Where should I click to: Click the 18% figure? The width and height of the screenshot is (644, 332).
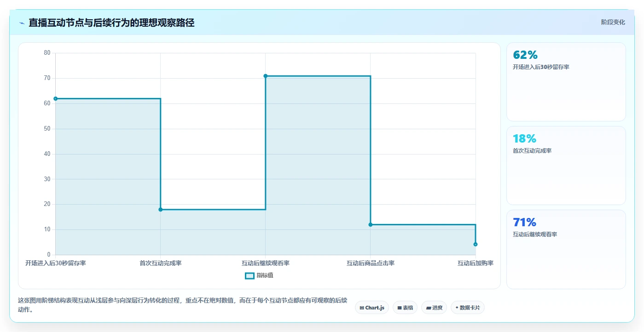(x=525, y=138)
